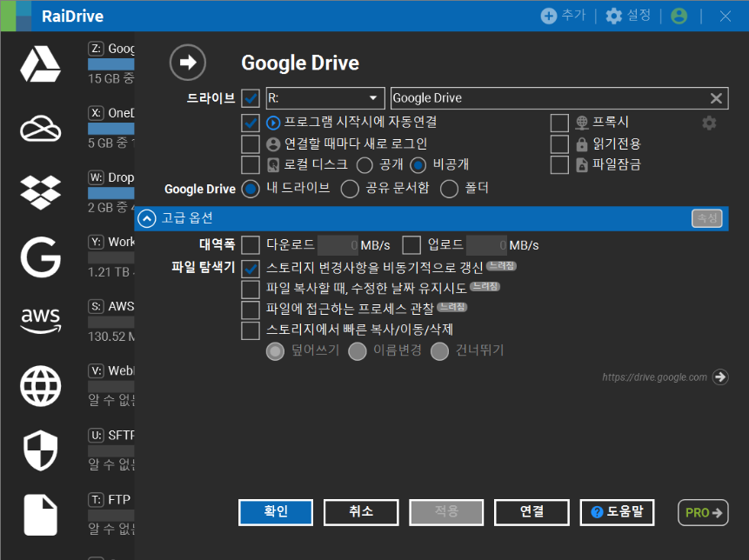Viewport: 749px width, 560px height.
Task: Select the AWS storage icon
Action: pyautogui.click(x=40, y=320)
